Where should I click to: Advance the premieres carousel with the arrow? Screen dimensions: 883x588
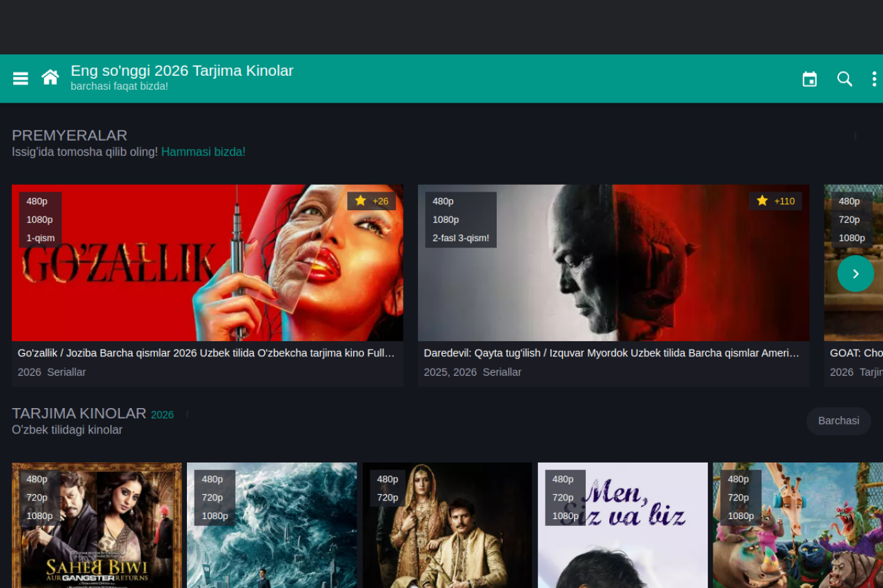click(x=855, y=274)
